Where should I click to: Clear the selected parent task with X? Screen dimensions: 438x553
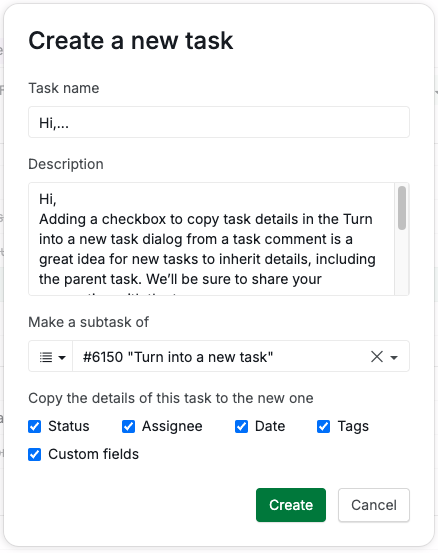pos(377,357)
